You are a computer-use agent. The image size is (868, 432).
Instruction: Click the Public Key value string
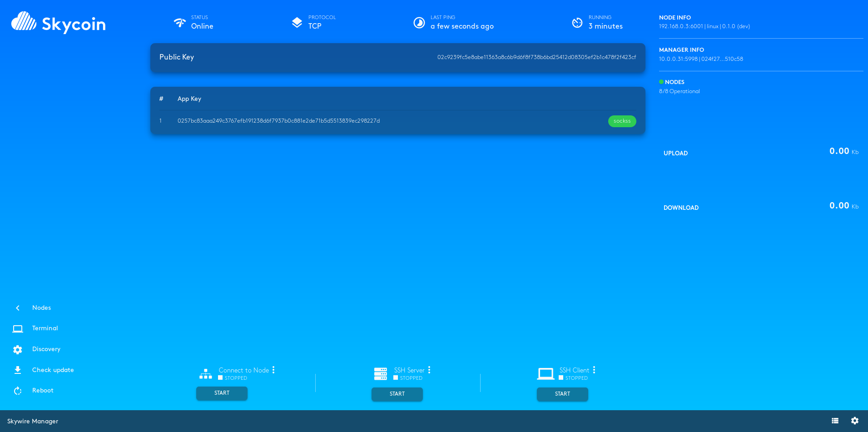click(x=536, y=57)
